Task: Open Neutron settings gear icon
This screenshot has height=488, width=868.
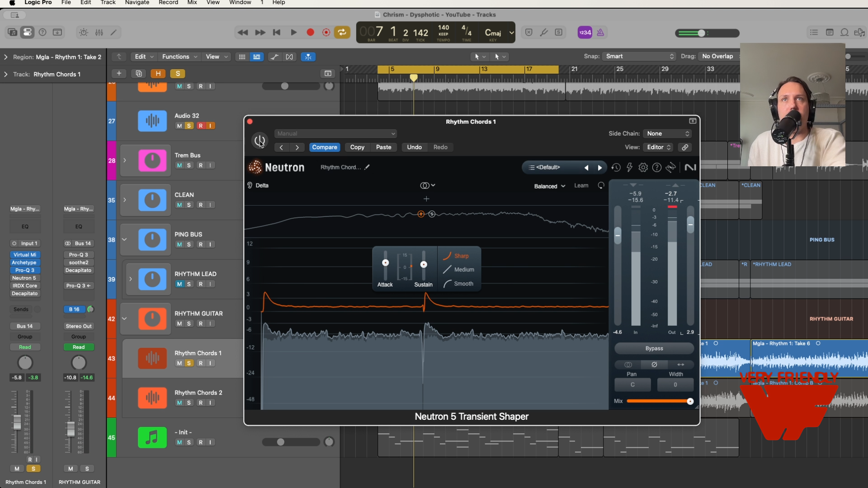Action: (x=643, y=168)
